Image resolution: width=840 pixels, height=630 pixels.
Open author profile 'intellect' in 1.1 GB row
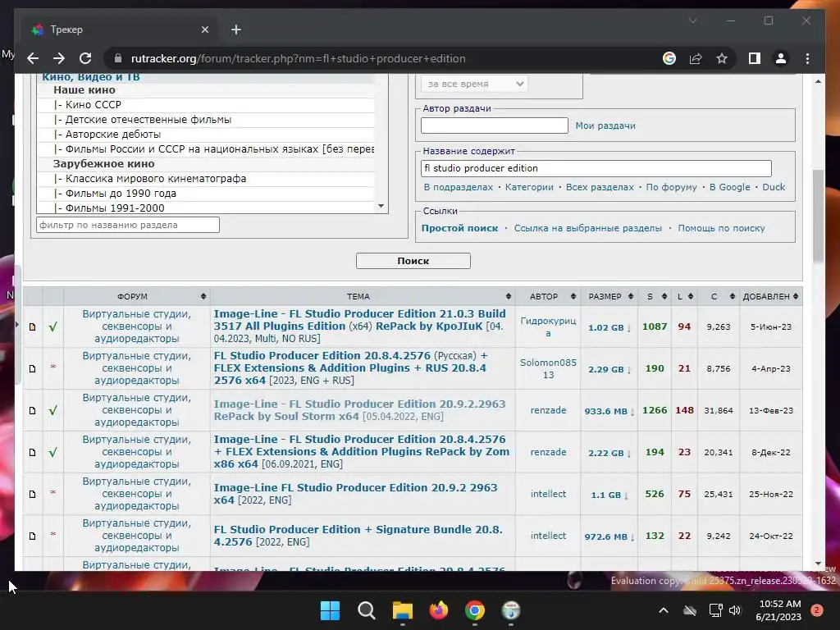coord(548,494)
